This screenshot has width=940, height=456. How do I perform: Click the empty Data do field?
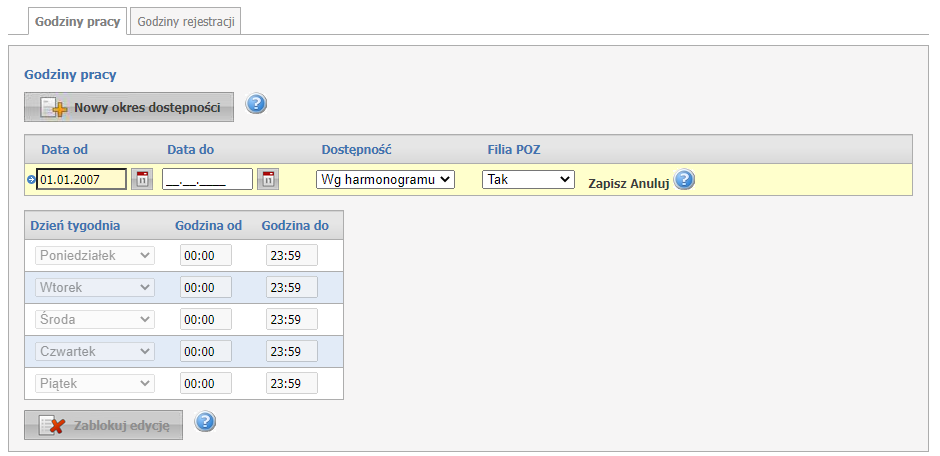coord(207,179)
